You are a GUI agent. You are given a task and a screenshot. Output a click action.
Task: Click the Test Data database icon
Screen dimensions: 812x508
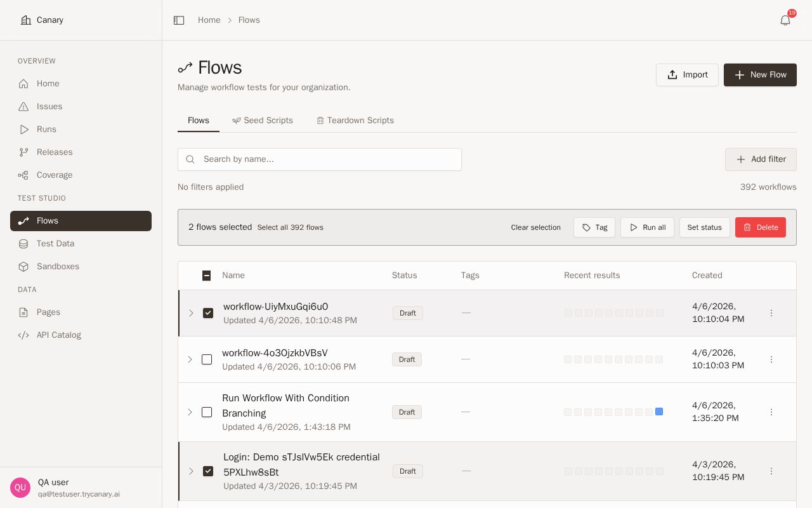click(x=23, y=244)
